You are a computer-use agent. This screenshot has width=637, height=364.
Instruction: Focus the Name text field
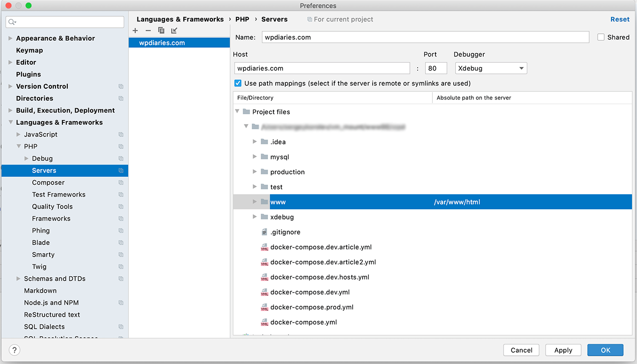click(x=425, y=37)
